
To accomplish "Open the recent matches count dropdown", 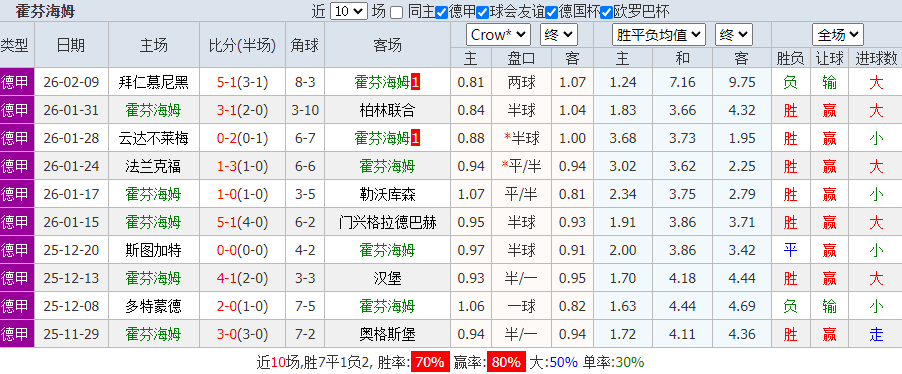I will click(349, 12).
